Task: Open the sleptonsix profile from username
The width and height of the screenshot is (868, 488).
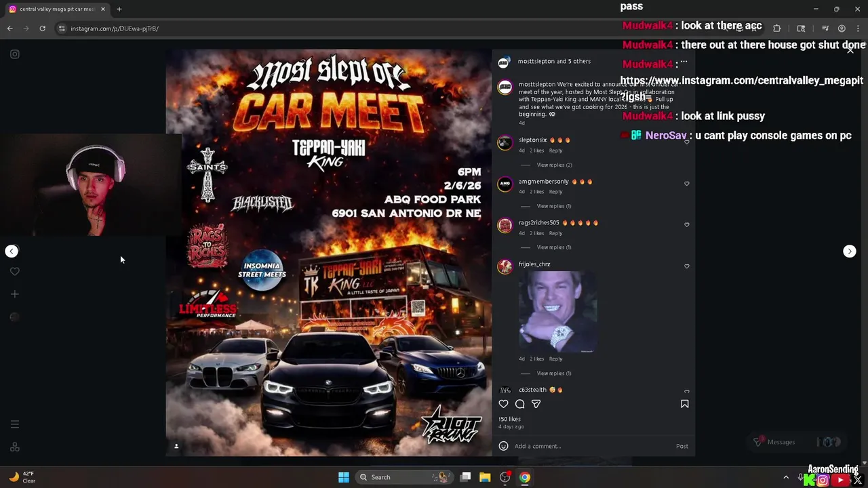Action: pyautogui.click(x=532, y=140)
